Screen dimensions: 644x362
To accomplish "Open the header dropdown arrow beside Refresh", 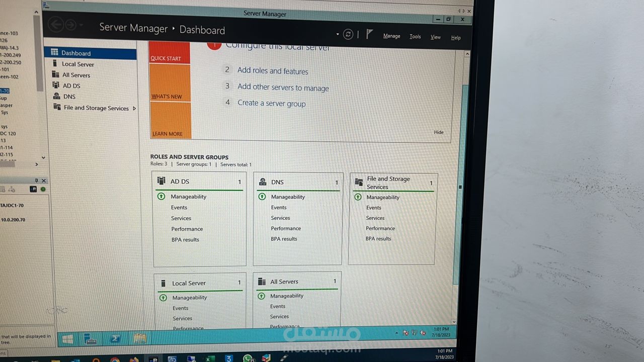I will (338, 34).
